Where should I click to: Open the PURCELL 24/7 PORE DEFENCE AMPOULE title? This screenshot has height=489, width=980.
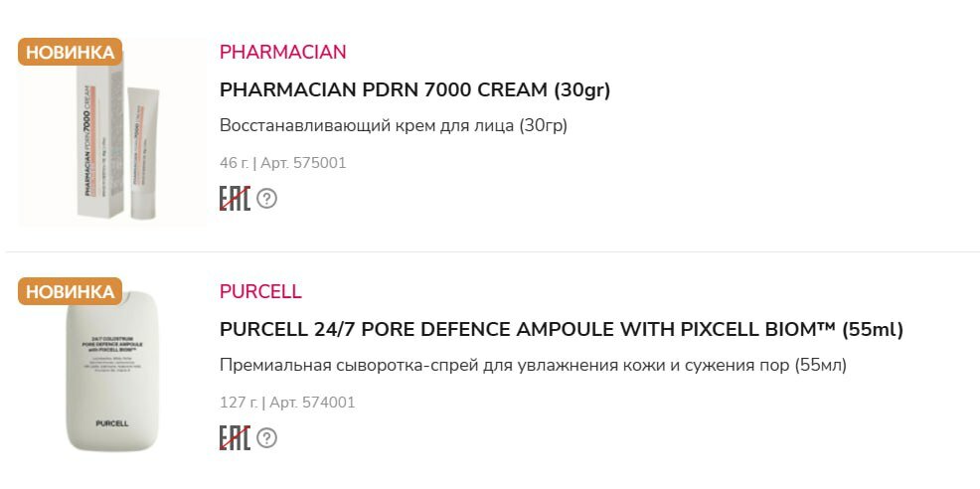coord(561,330)
